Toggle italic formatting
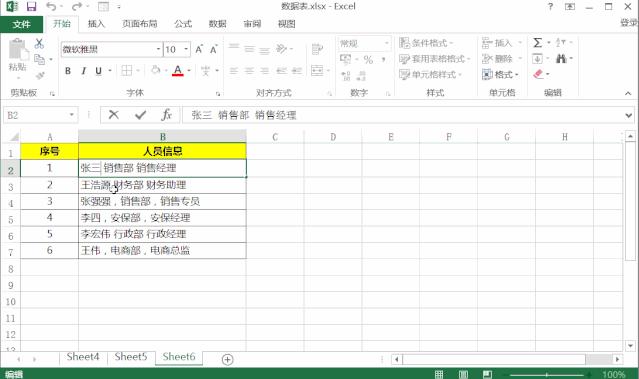The height and width of the screenshot is (379, 639). (x=84, y=71)
